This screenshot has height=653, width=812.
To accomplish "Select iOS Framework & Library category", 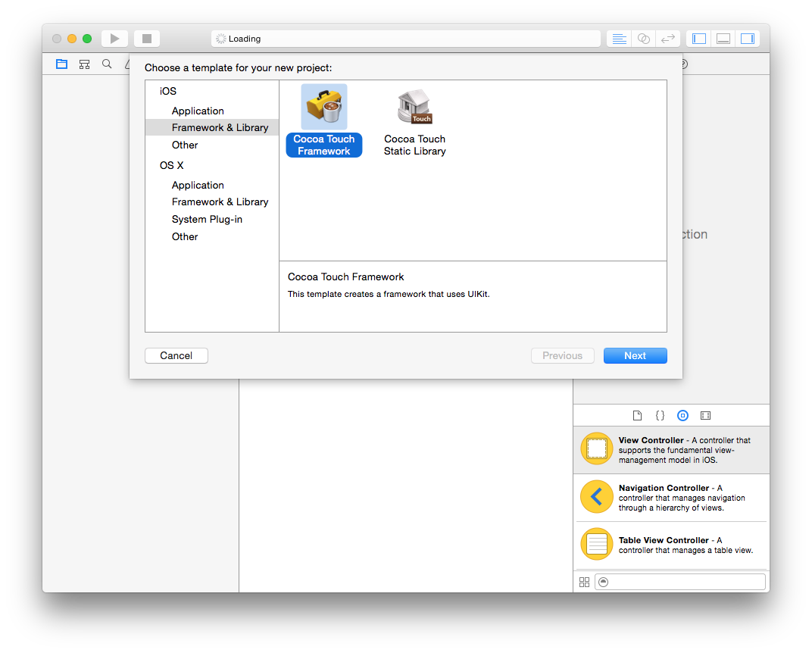I will pyautogui.click(x=212, y=127).
